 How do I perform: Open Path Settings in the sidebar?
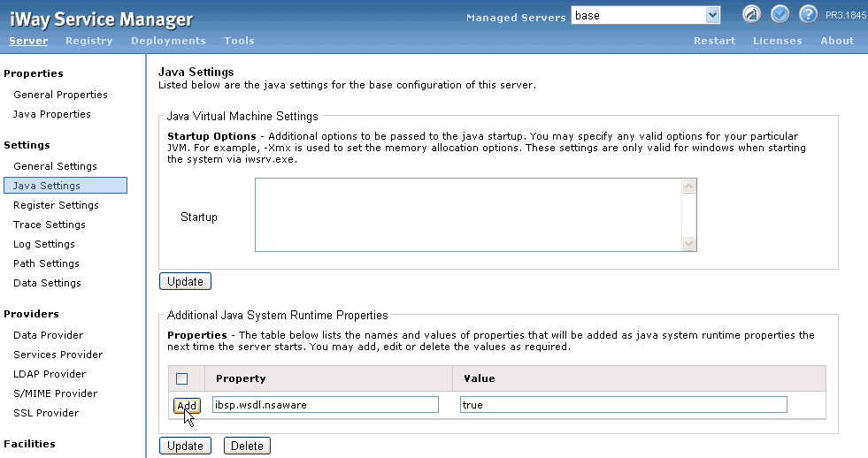pyautogui.click(x=47, y=263)
